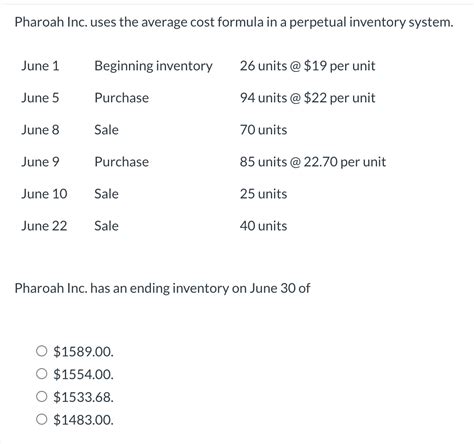The height and width of the screenshot is (444, 474).
Task: Select the $1554.00 answer option
Action: [x=41, y=374]
